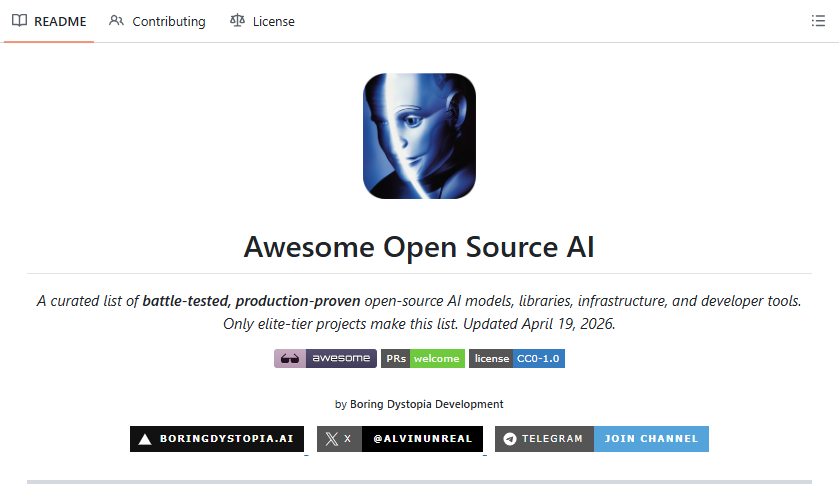Open the X @ALVINUNREAL badge
Viewport: 839px width, 494px height.
[x=400, y=439]
